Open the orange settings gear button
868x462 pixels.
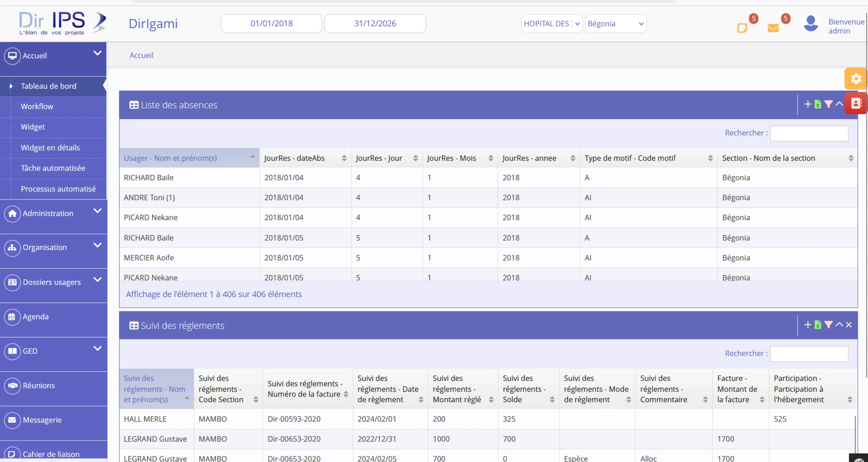(856, 79)
